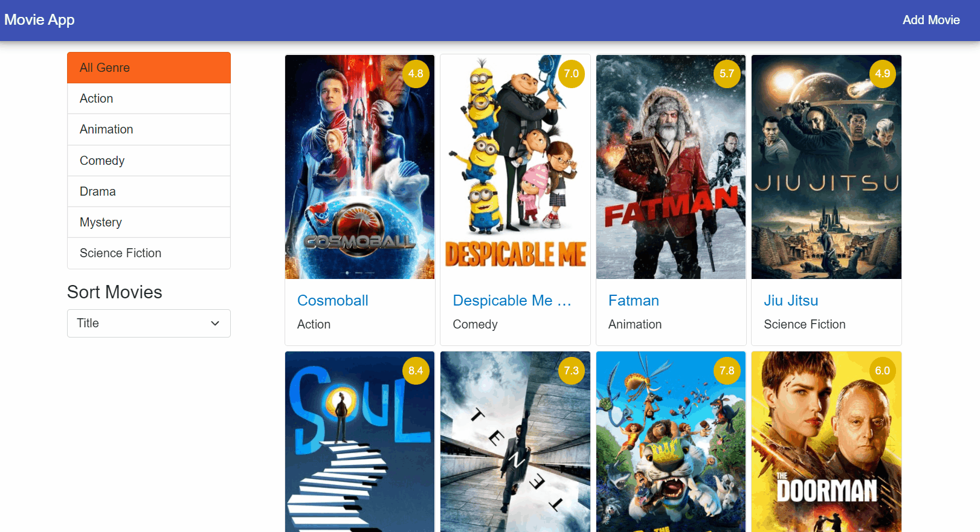Image resolution: width=980 pixels, height=532 pixels.
Task: Click the 7.3 rating badge on Tenet
Action: coord(572,371)
